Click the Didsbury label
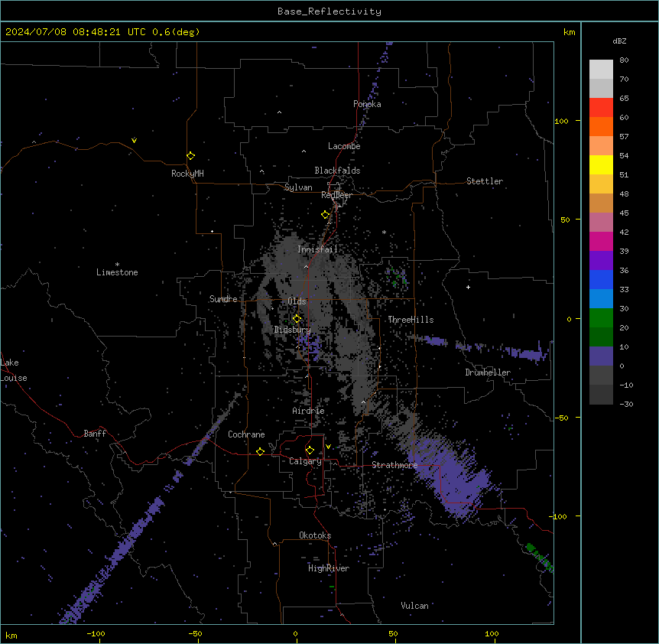The width and height of the screenshot is (659, 644). [x=293, y=330]
